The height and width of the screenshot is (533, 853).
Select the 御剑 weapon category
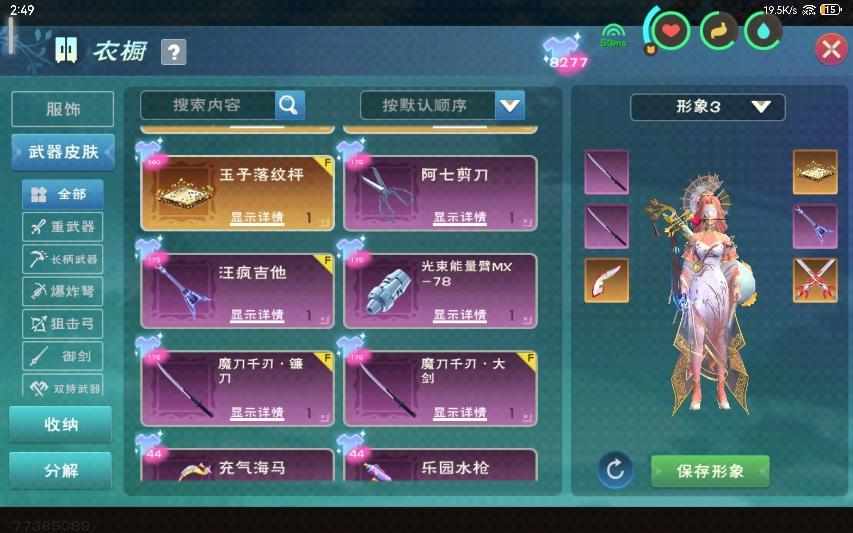(x=63, y=357)
